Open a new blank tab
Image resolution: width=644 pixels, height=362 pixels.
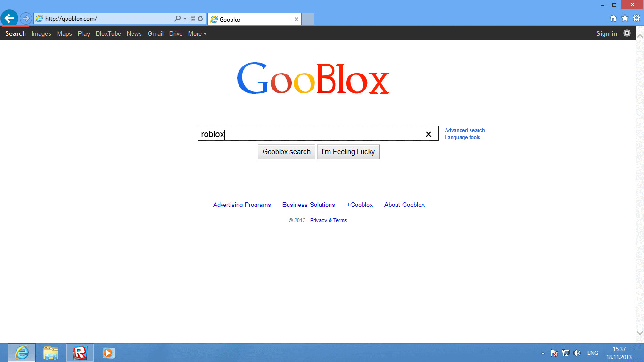pos(307,19)
